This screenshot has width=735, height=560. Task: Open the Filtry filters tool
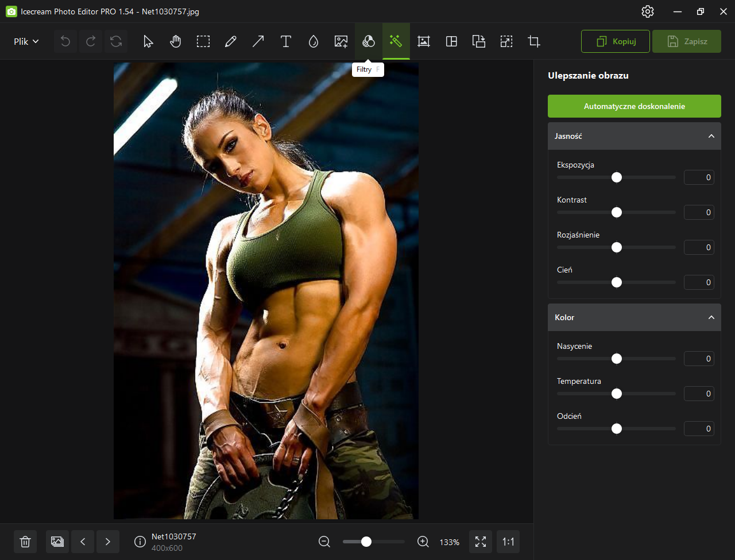click(x=369, y=41)
